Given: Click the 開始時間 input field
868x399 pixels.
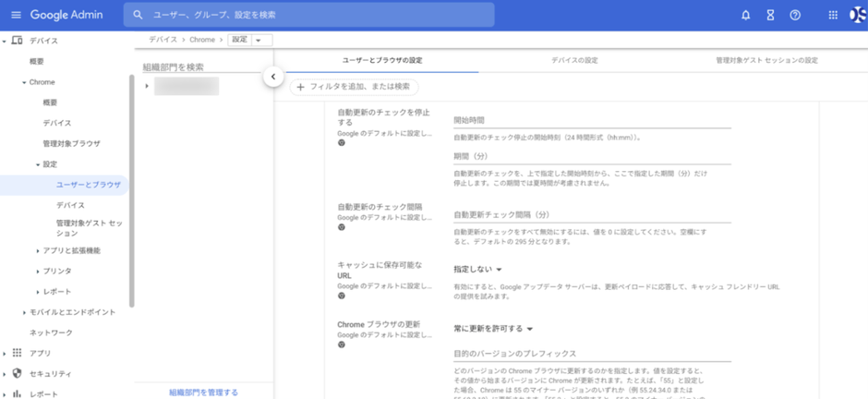Looking at the screenshot, I should click(591, 121).
